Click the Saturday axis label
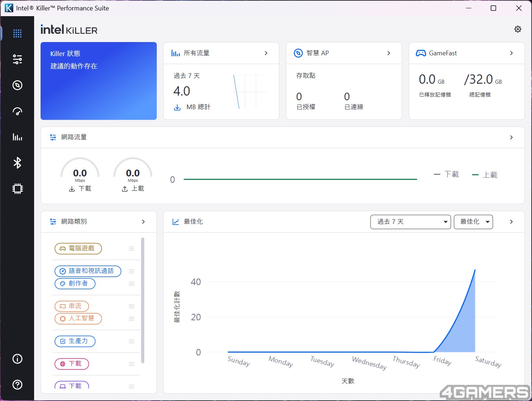Image resolution: width=532 pixels, height=401 pixels. pyautogui.click(x=488, y=361)
